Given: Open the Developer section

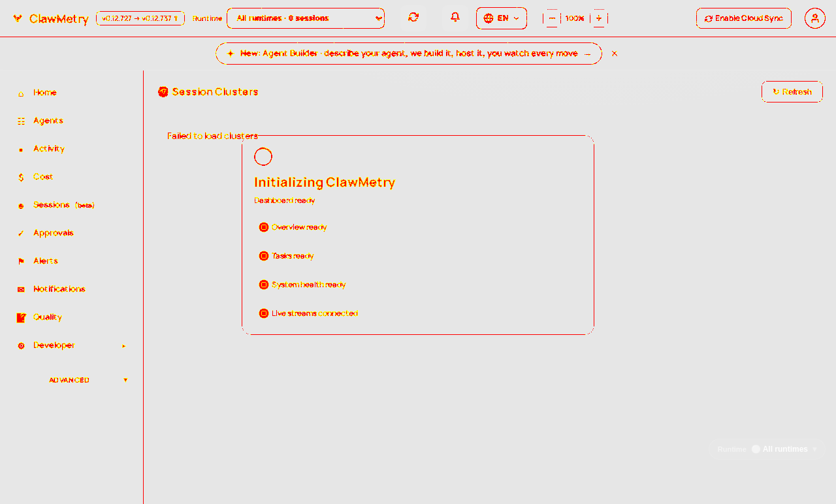Looking at the screenshot, I should point(54,345).
